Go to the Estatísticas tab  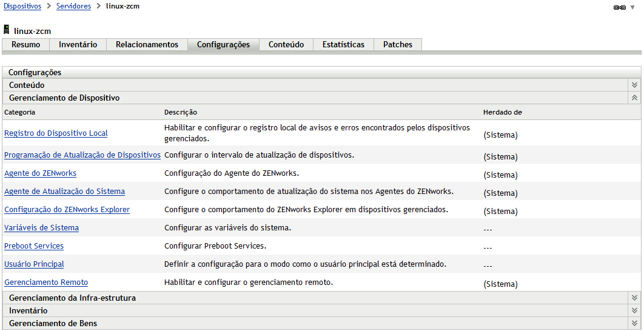(343, 45)
